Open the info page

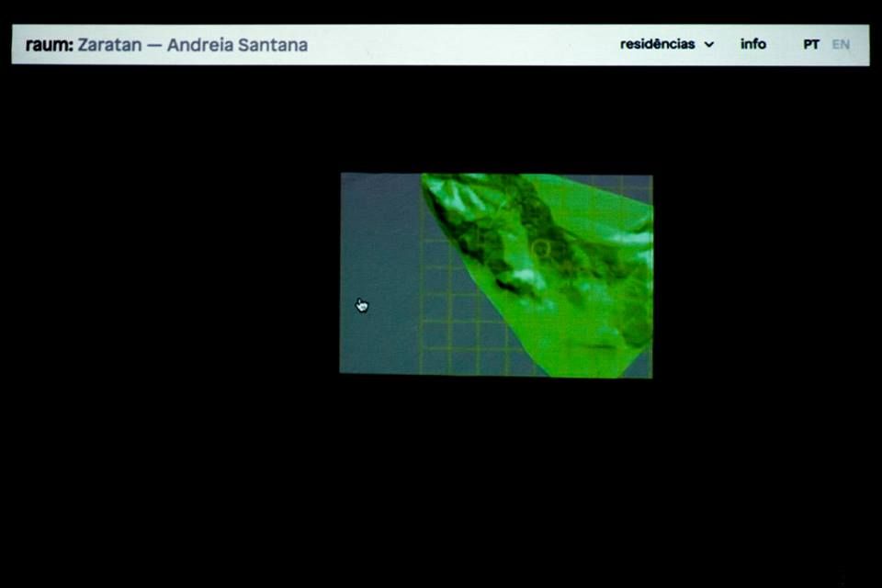point(753,44)
